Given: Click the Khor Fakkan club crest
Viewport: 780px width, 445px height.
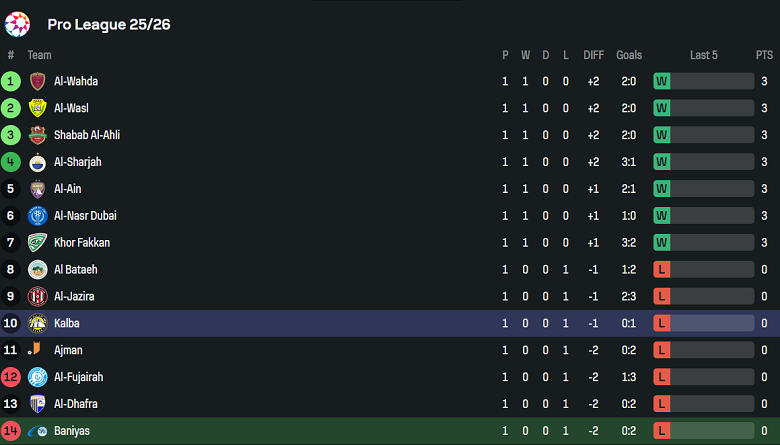Looking at the screenshot, I should [38, 243].
